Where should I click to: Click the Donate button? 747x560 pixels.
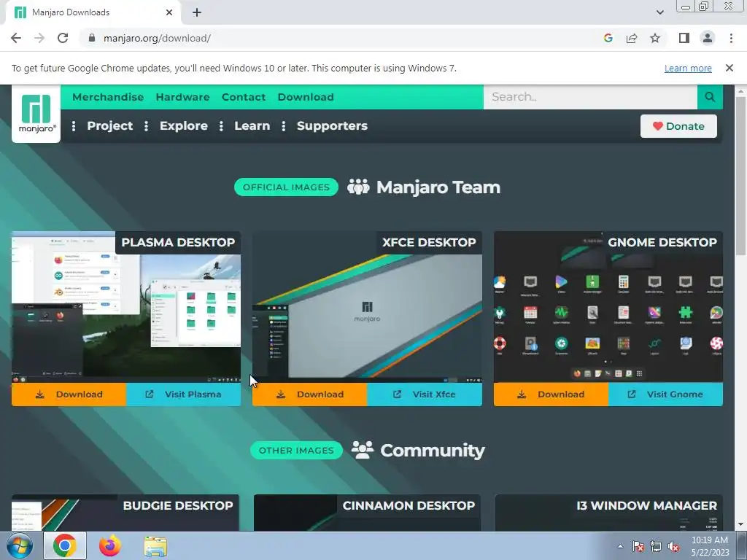click(x=678, y=126)
